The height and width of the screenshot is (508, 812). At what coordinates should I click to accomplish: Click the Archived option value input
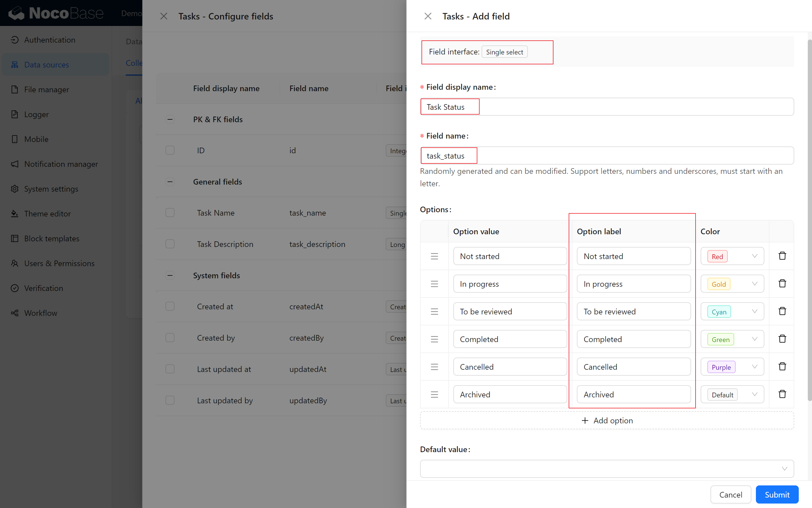coord(510,395)
